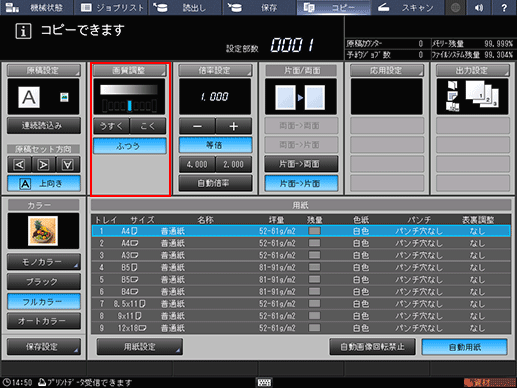Toggle 自動画像回転禁止 auto rotation off

(x=372, y=347)
